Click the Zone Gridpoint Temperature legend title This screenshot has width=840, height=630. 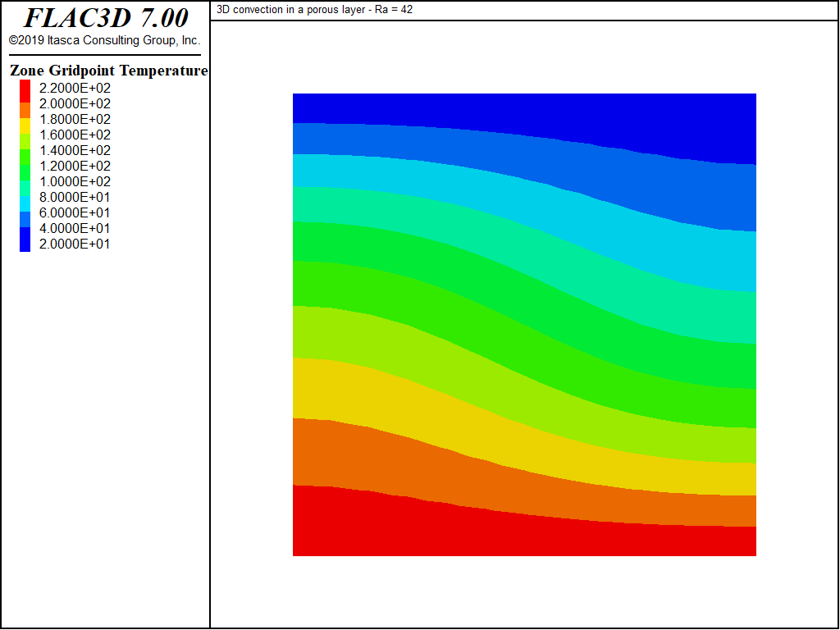109,71
